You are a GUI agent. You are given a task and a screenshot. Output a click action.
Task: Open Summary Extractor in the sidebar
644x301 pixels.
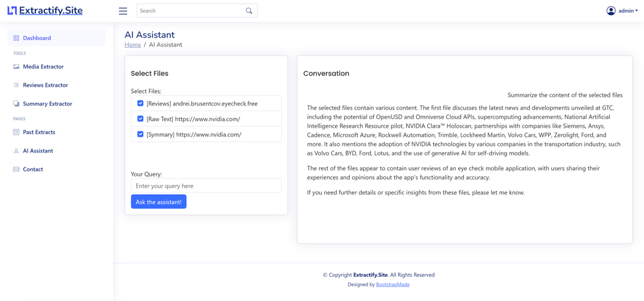coord(56,104)
